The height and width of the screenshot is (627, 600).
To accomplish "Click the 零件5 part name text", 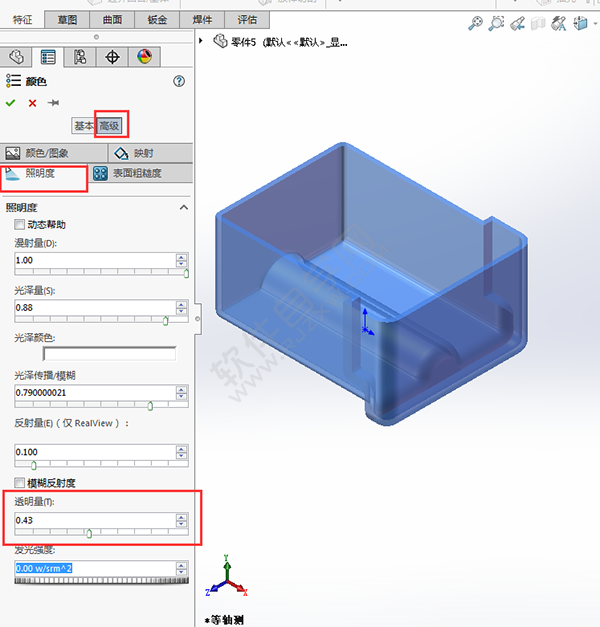I will click(243, 42).
